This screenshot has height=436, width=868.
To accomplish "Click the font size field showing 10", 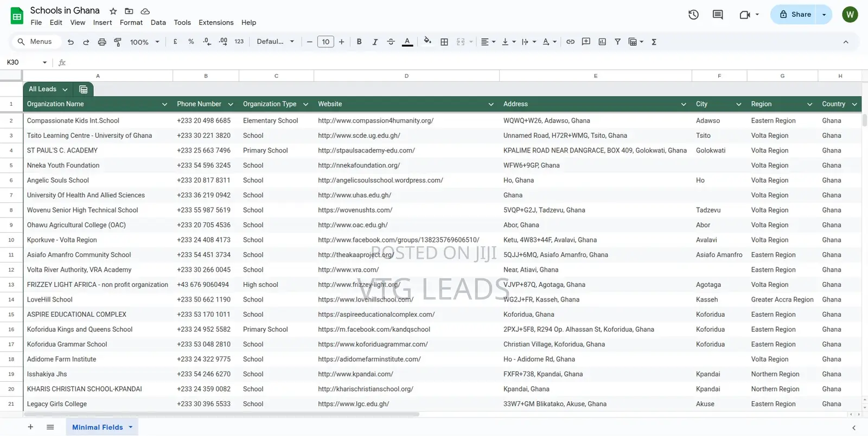I will 325,42.
